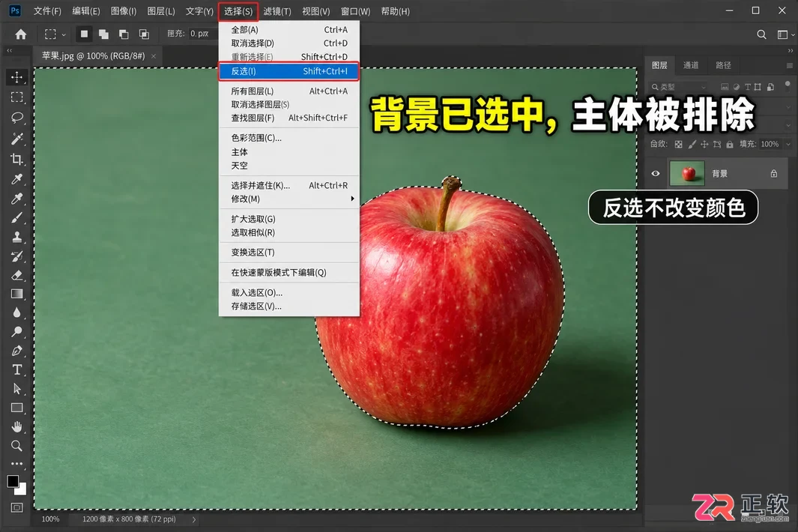
Task: Open the three-dots Edit Toolbar button
Action: tap(16, 464)
